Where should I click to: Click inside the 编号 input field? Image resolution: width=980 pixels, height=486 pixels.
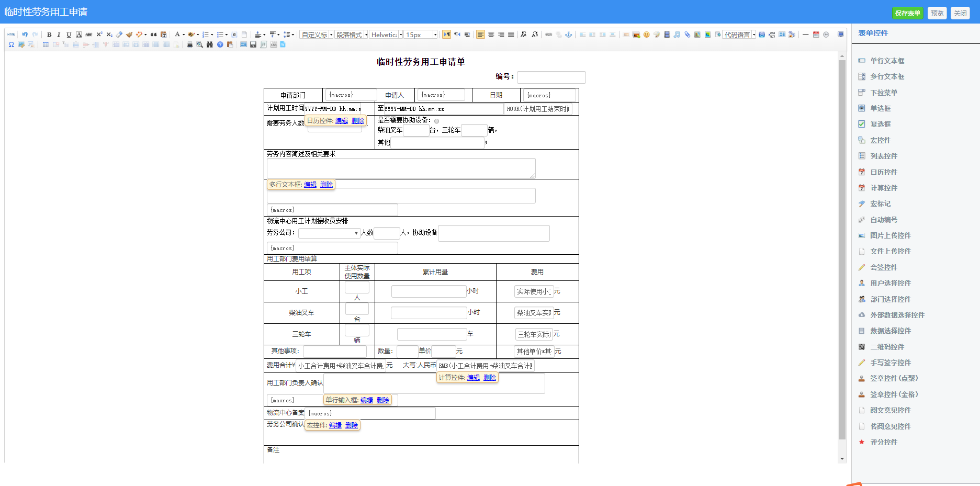(x=551, y=77)
